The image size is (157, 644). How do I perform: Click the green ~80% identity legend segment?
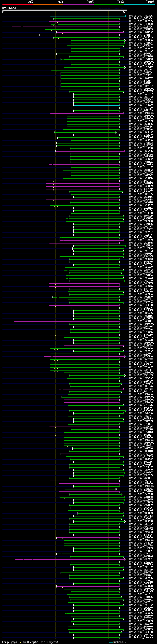[109, 4]
